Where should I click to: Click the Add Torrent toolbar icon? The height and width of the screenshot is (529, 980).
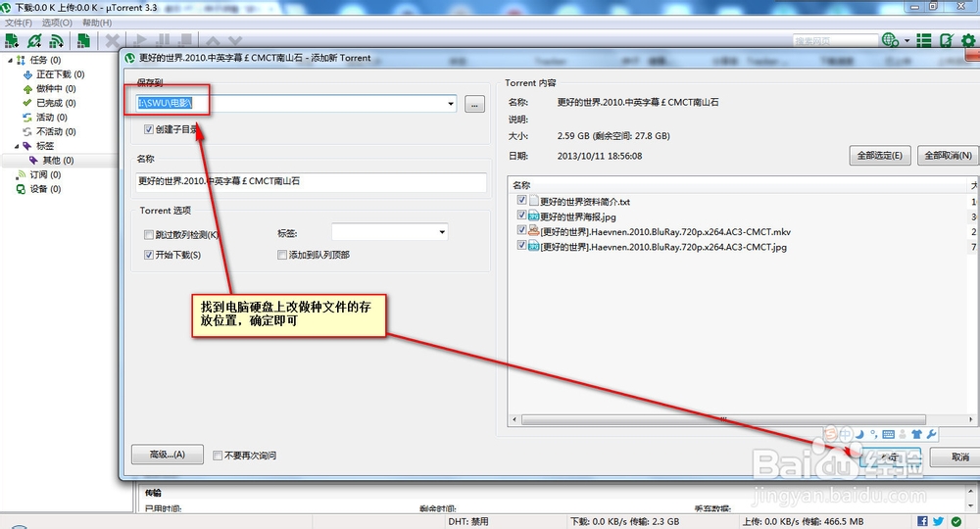pyautogui.click(x=11, y=41)
